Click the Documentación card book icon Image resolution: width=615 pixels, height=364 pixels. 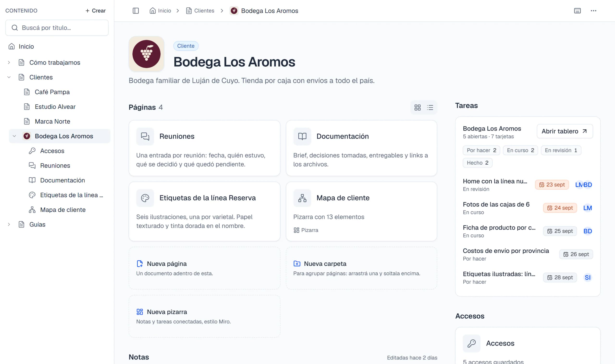302,136
